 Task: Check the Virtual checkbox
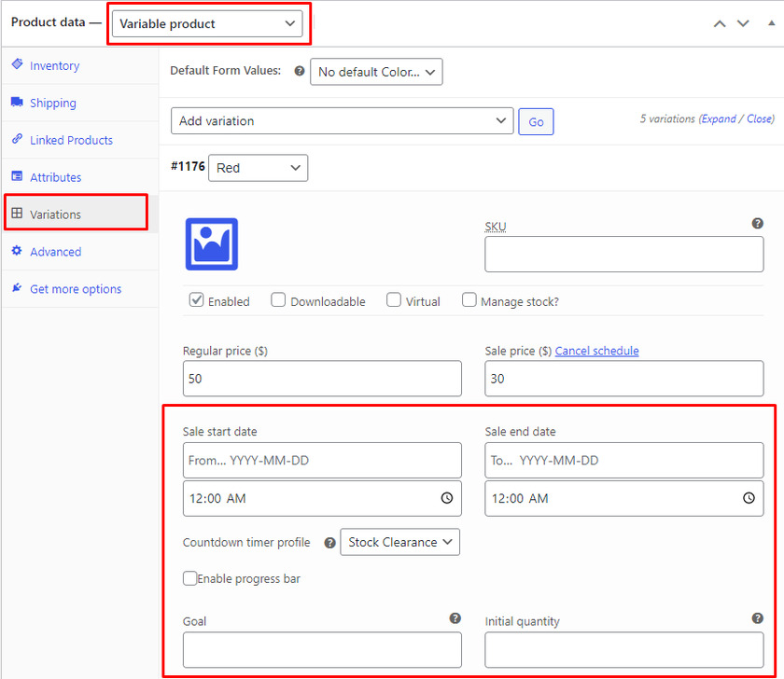click(394, 300)
